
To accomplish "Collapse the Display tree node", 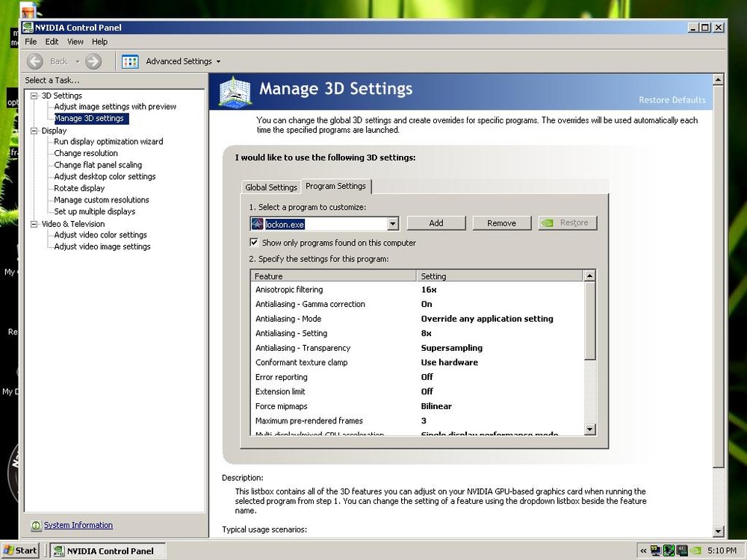I will pos(34,131).
